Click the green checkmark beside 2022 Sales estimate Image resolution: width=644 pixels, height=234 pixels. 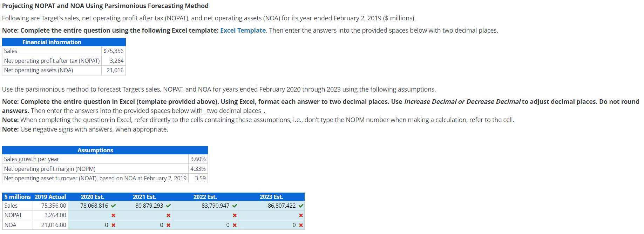(x=235, y=205)
